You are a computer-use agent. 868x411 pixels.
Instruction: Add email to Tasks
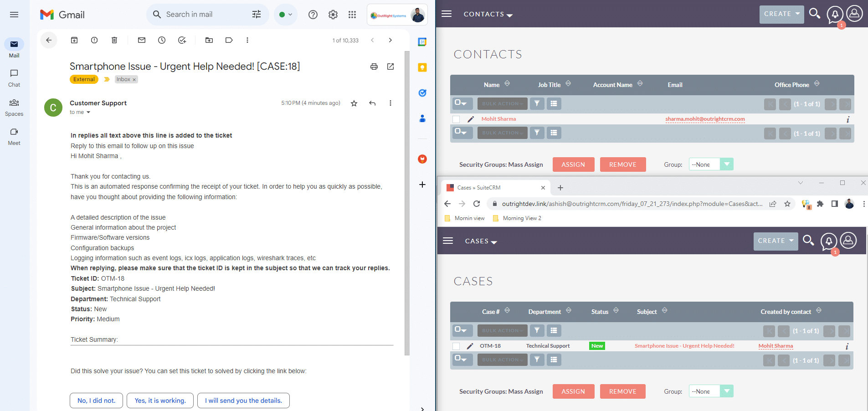pyautogui.click(x=182, y=40)
